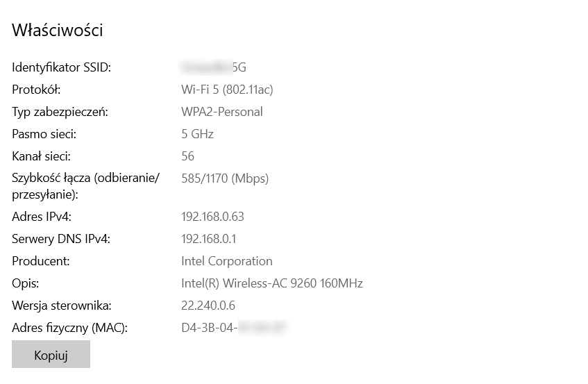588x384 pixels.
Task: Click the Właściwości heading
Action: [58, 31]
